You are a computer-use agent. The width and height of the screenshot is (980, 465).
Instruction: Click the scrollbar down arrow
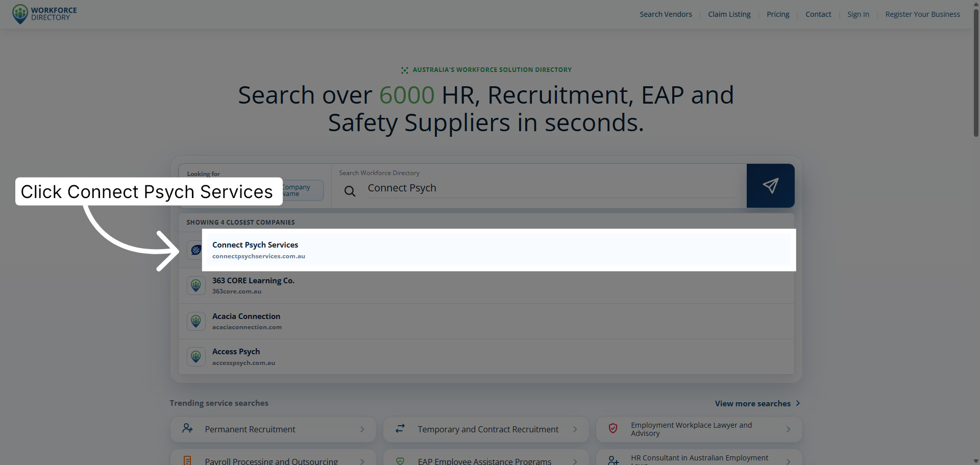click(x=976, y=461)
